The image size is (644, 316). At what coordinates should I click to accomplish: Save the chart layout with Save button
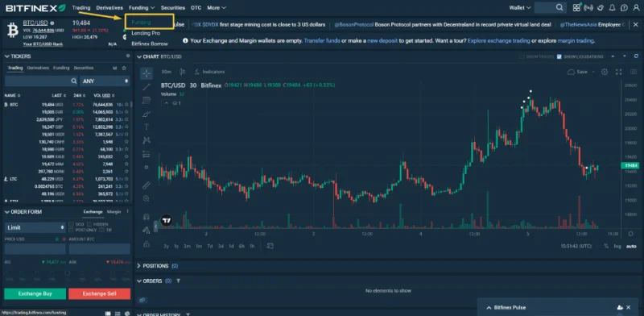(577, 72)
